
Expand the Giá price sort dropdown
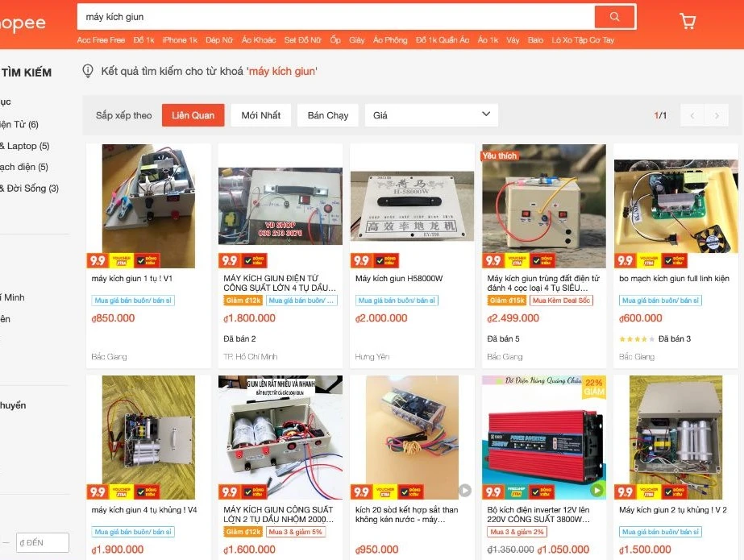coord(431,115)
